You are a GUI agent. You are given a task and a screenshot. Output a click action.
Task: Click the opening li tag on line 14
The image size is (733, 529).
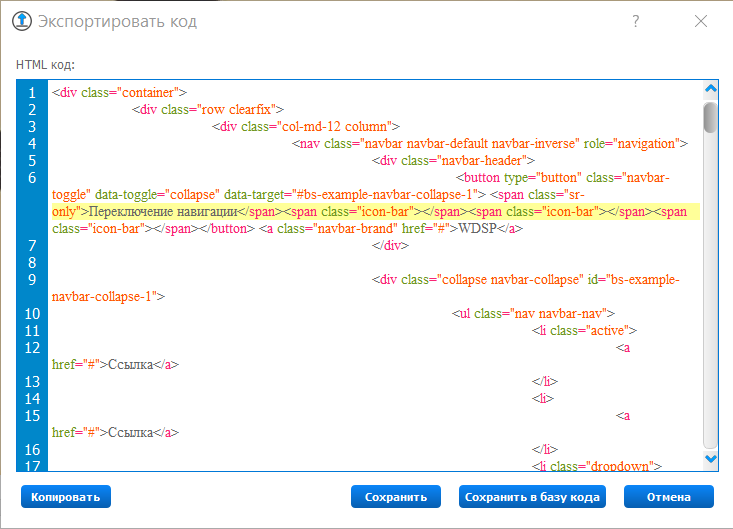[x=543, y=399]
